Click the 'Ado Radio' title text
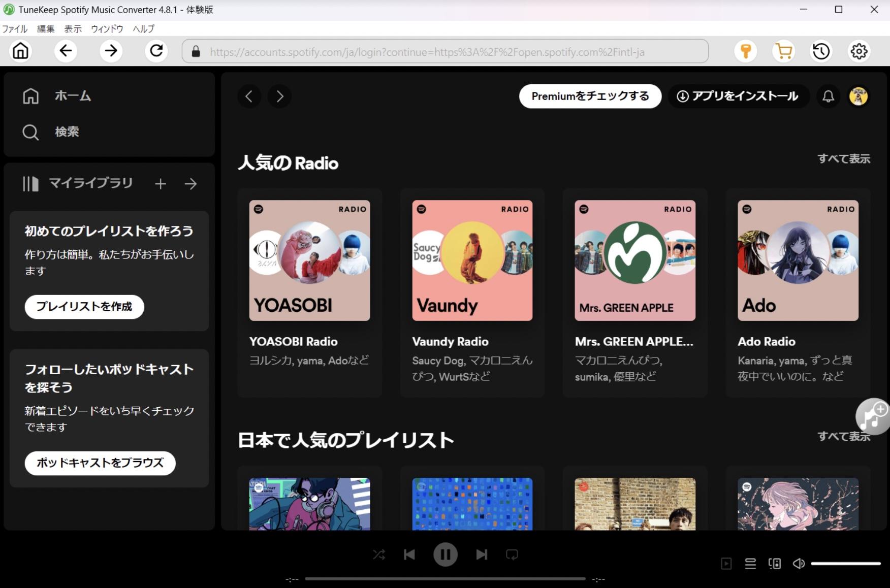 point(767,342)
